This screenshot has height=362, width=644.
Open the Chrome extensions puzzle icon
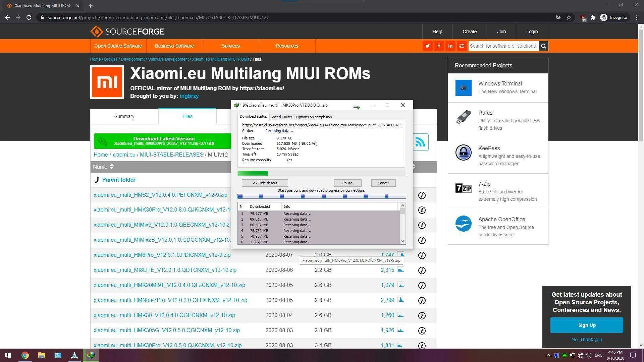pyautogui.click(x=593, y=17)
